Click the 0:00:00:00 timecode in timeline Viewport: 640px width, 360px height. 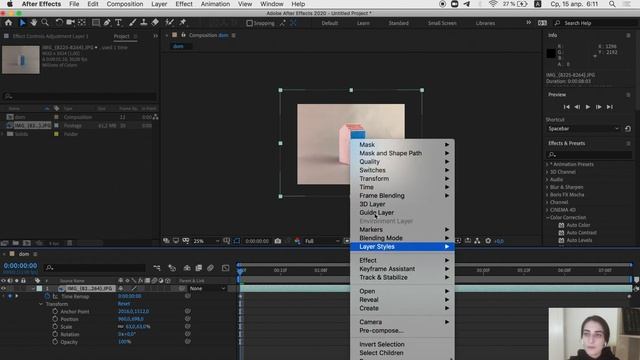(x=20, y=266)
